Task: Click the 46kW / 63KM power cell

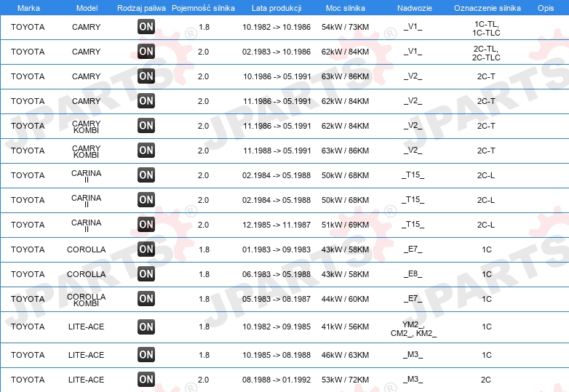Action: (x=345, y=355)
